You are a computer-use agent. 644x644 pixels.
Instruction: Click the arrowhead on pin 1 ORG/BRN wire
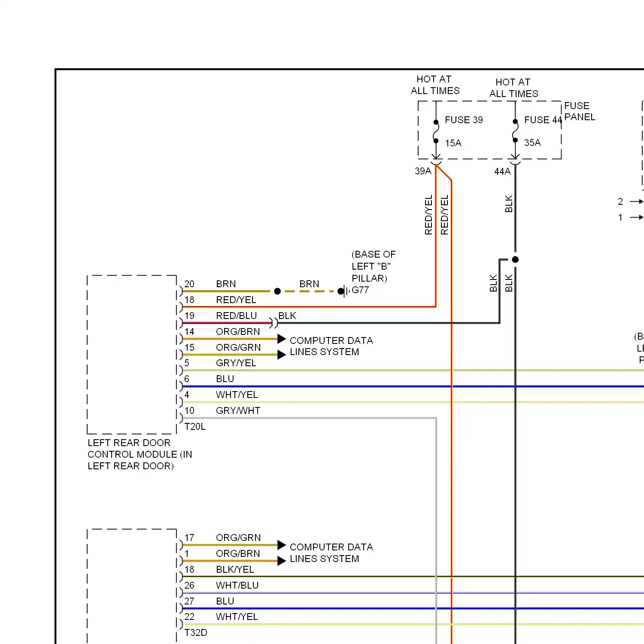(x=282, y=561)
